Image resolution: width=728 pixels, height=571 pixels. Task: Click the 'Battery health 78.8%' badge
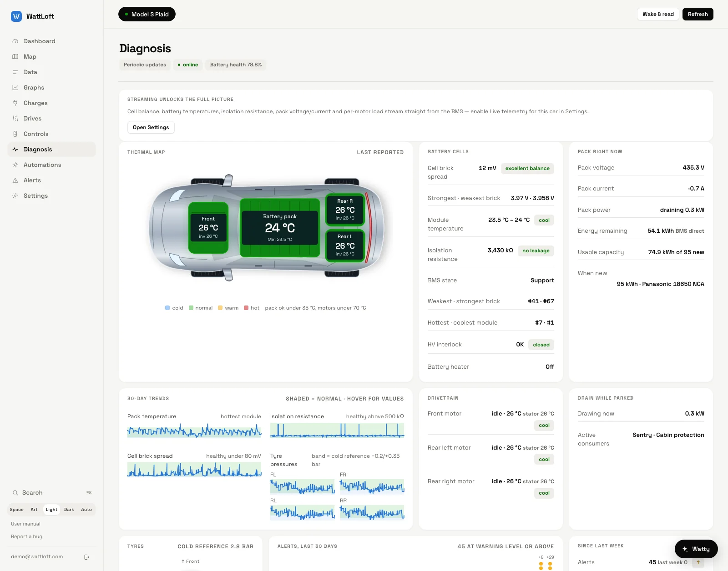(x=236, y=65)
